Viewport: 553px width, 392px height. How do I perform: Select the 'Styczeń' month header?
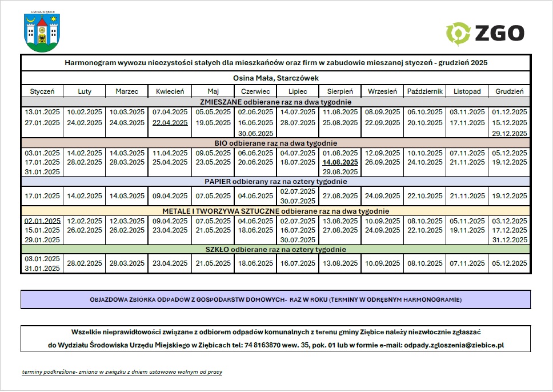click(x=42, y=91)
